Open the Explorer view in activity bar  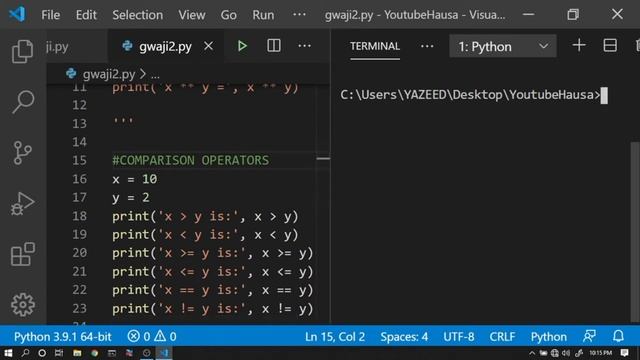coord(22,51)
